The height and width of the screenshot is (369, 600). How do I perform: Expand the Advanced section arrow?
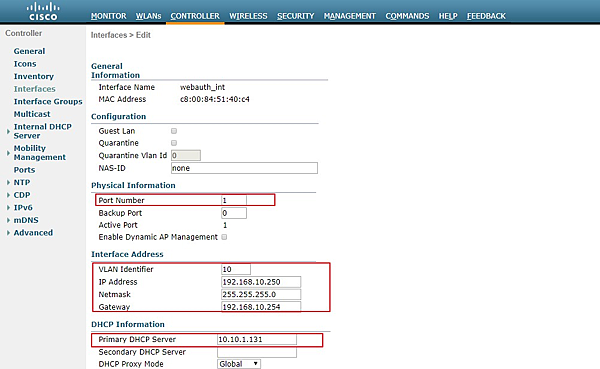[8, 233]
